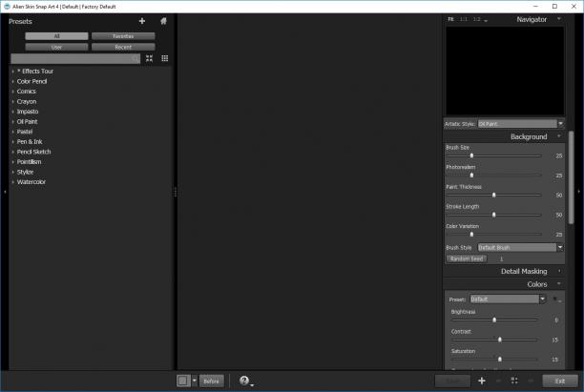Select Pen & Ink in preset list

tap(30, 142)
